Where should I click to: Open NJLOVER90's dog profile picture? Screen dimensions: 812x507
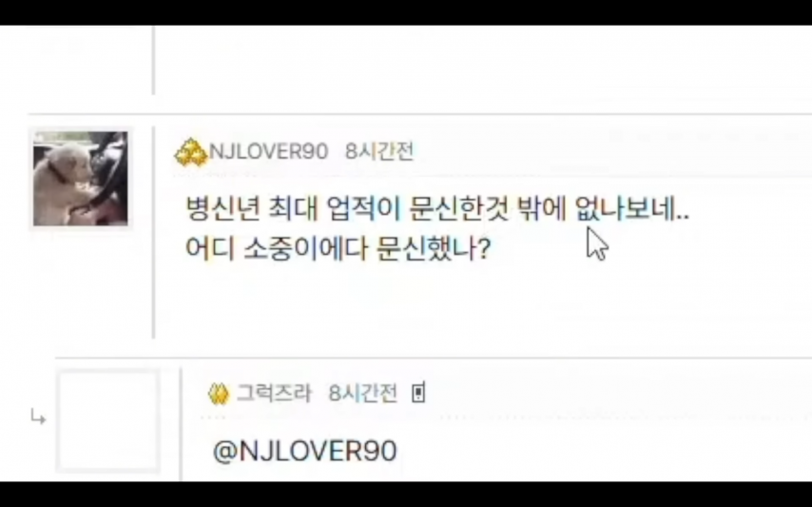pos(80,179)
